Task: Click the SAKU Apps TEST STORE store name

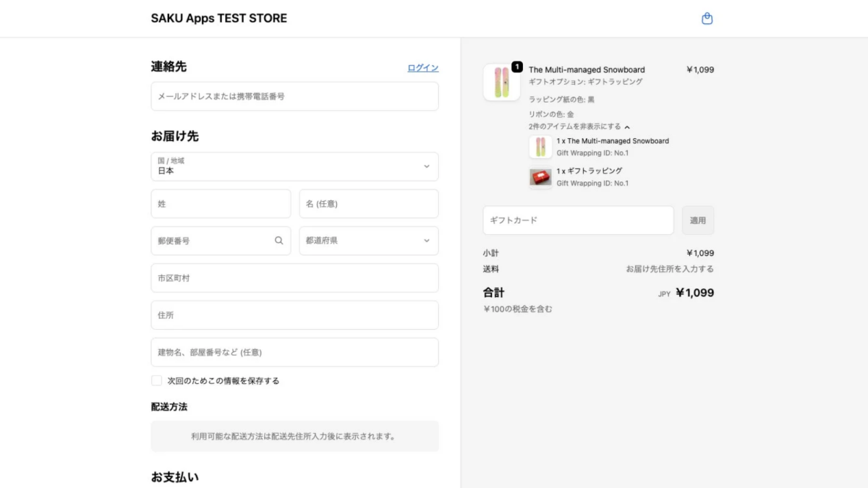Action: [x=218, y=18]
